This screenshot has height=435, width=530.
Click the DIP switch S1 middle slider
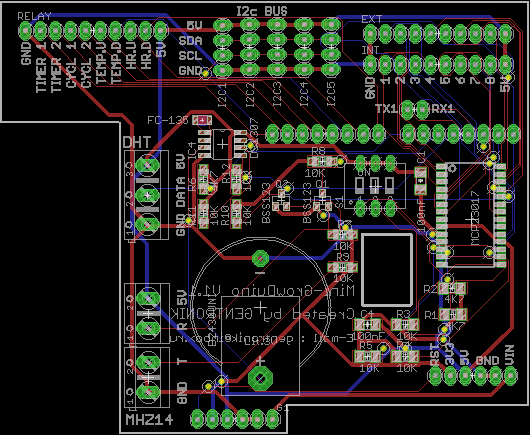pyautogui.click(x=375, y=184)
